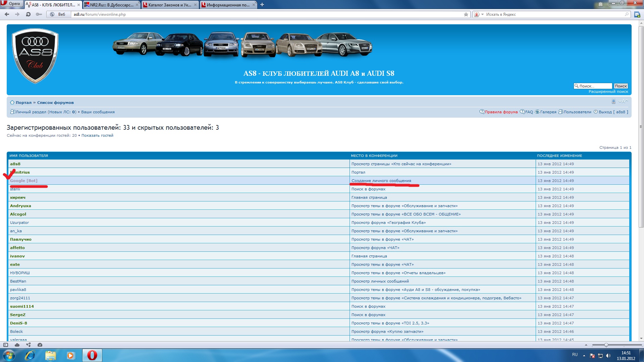This screenshot has height=362, width=644.
Task: Open closed tabs trash icon
Action: click(600, 4)
